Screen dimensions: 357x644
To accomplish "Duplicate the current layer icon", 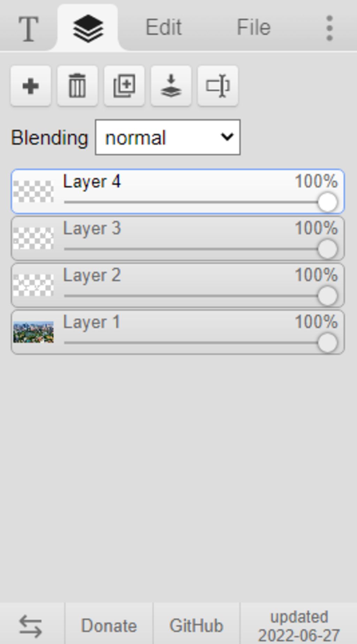I will [124, 86].
